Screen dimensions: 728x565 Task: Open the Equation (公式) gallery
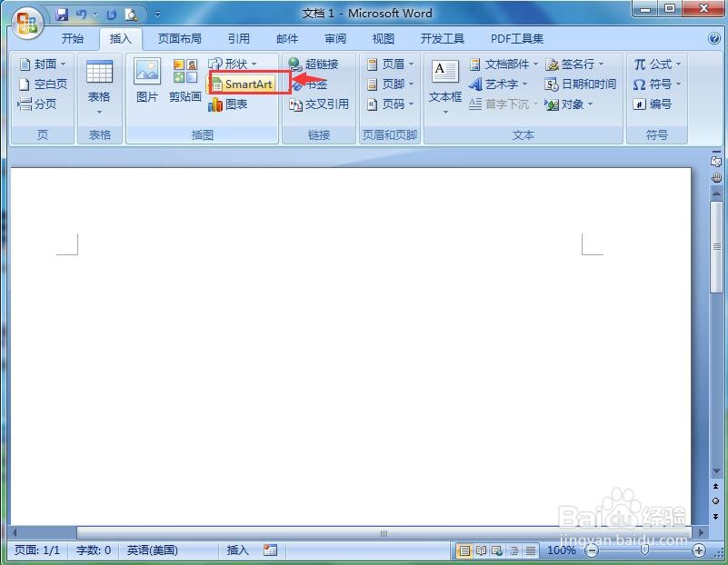click(x=657, y=64)
